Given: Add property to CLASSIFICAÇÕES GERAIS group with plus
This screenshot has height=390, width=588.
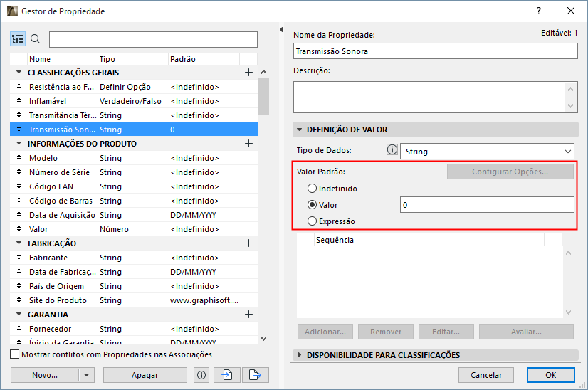Looking at the screenshot, I should pos(248,73).
